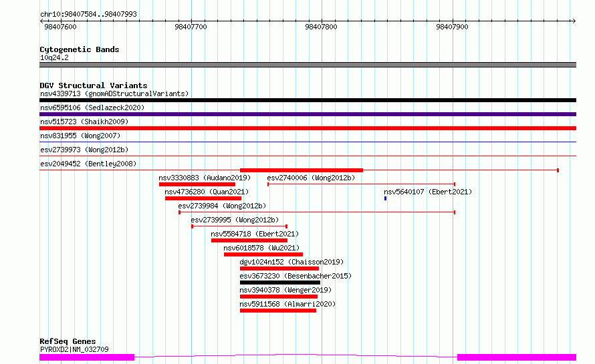This screenshot has width=595, height=364.
Task: Click the nsv4339713 (gnomADStructuralVariants) label
Action: pyautogui.click(x=114, y=94)
